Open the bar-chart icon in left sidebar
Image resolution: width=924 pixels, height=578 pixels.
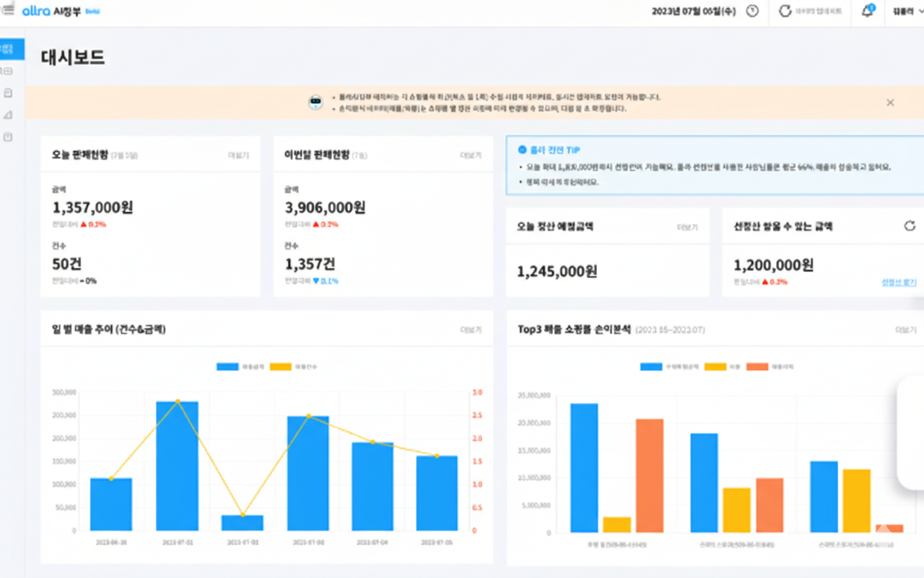tap(8, 115)
